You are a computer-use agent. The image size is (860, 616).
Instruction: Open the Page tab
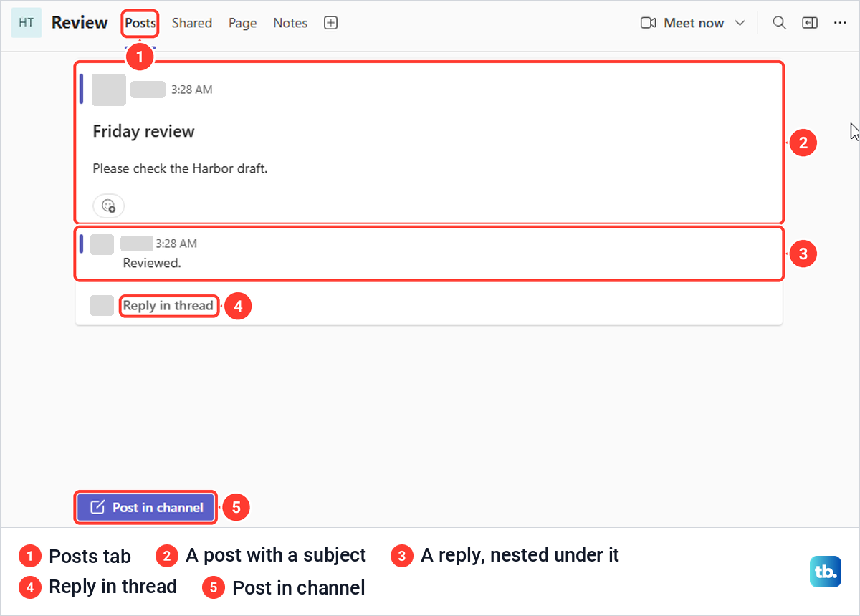pos(243,23)
